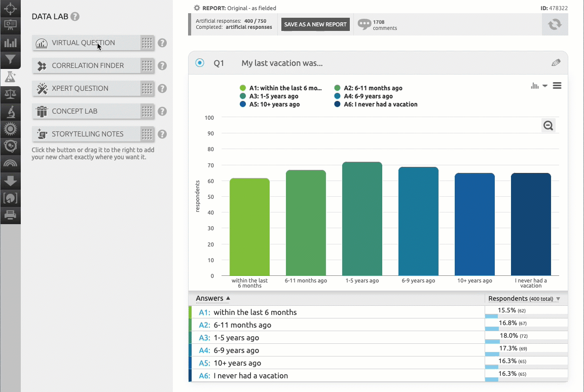Click the 1-5 years ago bar
This screenshot has width=584, height=392.
click(x=362, y=219)
